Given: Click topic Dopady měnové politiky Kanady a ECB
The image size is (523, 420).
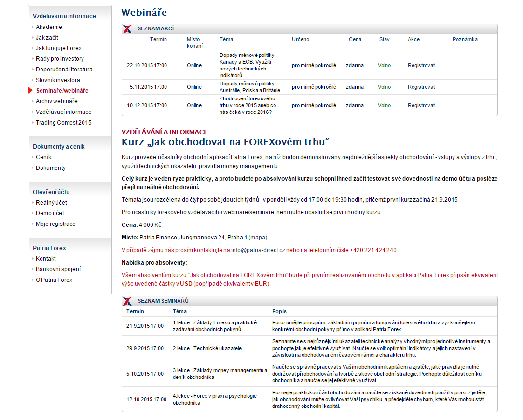Looking at the screenshot, I should point(247,66).
